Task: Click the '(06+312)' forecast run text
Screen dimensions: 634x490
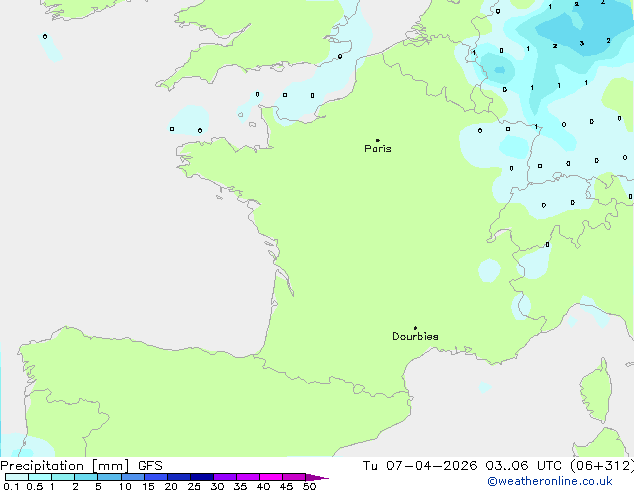Action: tap(602, 466)
